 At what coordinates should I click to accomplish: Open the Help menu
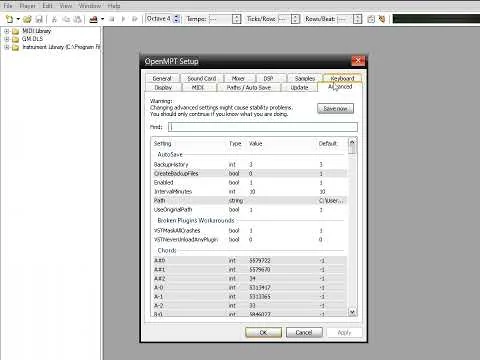point(114,6)
